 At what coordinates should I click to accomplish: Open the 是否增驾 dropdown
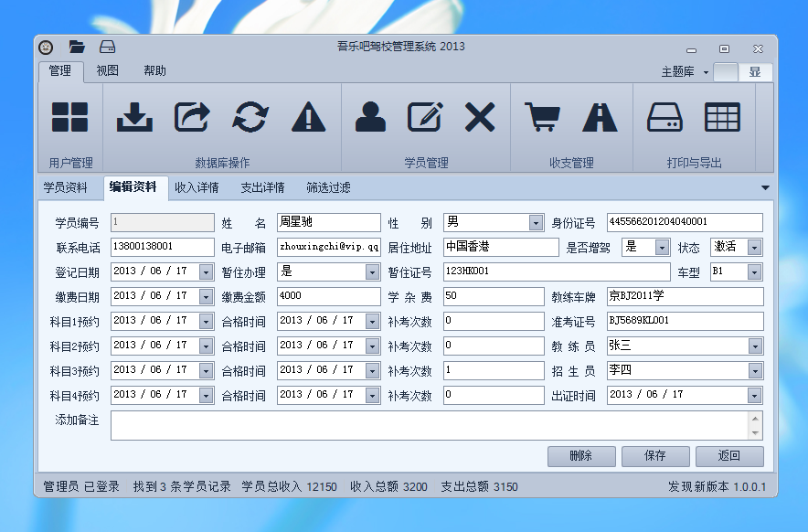(662, 248)
